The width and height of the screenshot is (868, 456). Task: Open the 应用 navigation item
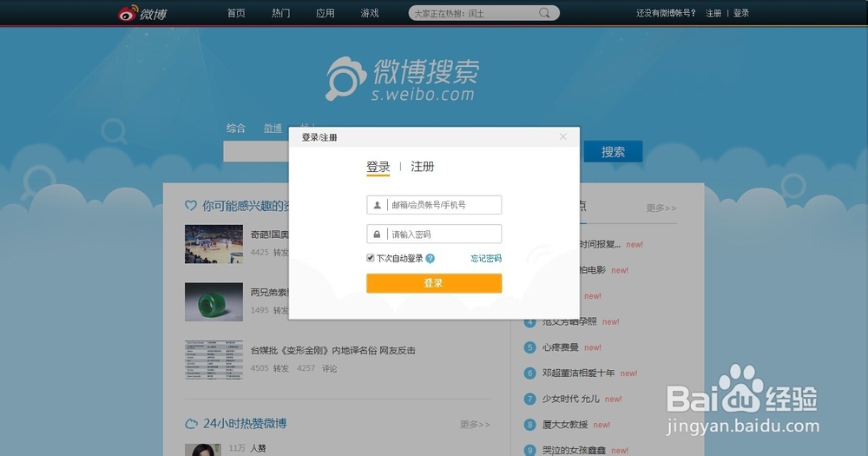pyautogui.click(x=325, y=13)
